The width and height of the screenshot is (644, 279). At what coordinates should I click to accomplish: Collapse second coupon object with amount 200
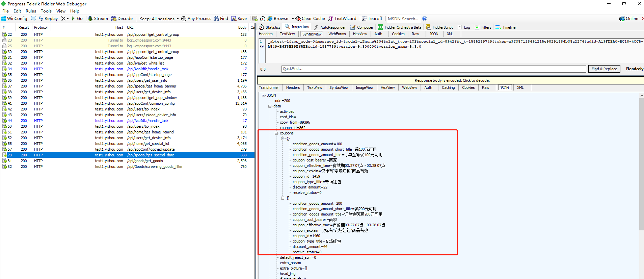click(283, 198)
